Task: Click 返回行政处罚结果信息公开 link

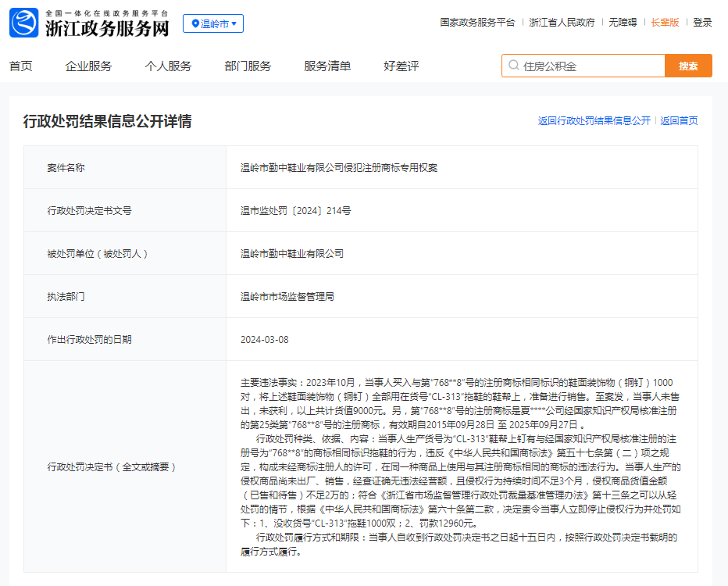Action: coord(594,121)
